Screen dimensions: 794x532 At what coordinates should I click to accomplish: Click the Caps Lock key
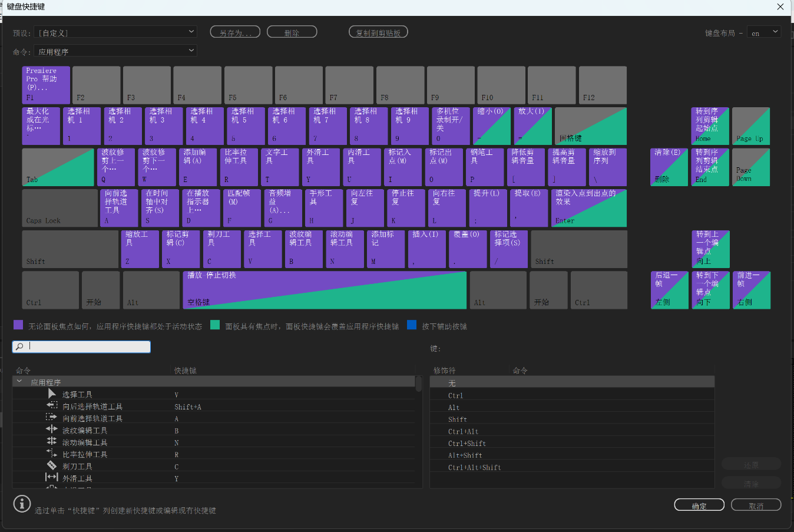60,208
